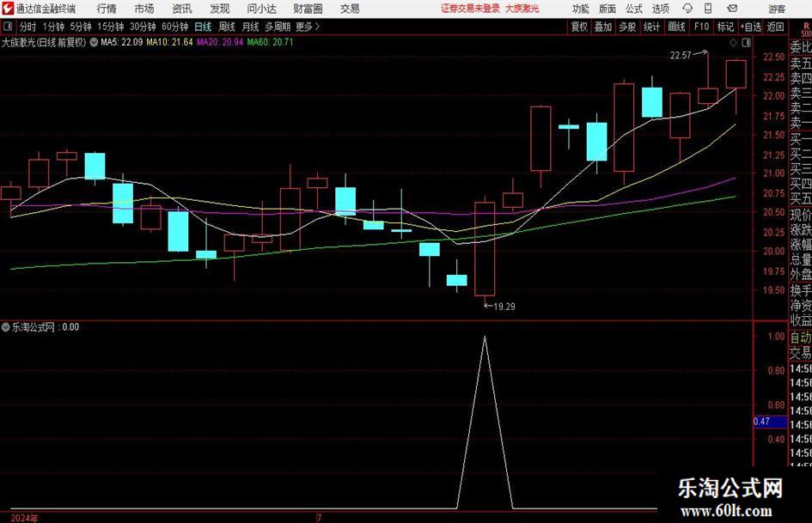Open the 问小达 menu

[x=261, y=9]
